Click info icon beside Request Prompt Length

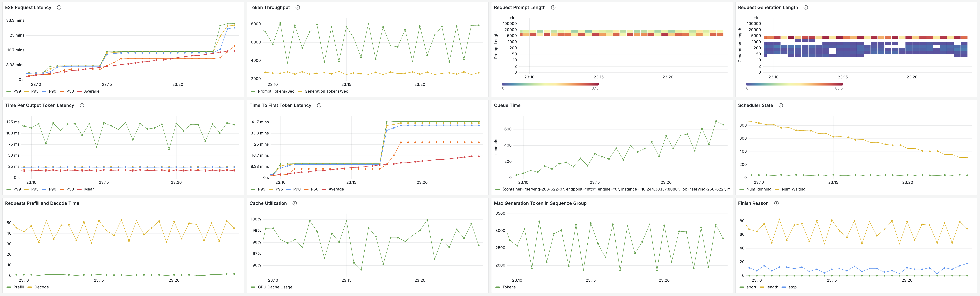pos(553,8)
